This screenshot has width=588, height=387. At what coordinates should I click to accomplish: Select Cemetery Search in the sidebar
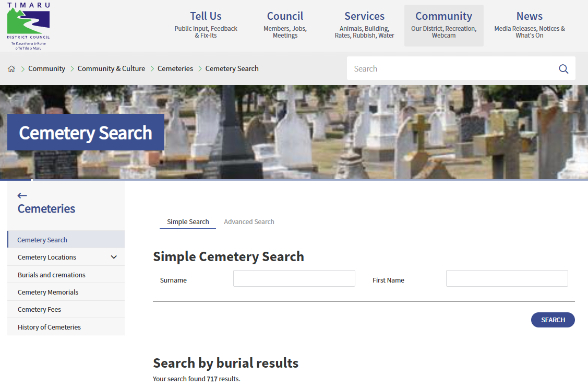(66, 240)
